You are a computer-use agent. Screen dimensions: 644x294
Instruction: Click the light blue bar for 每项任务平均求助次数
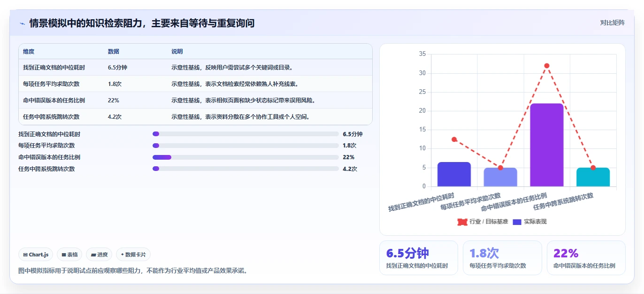[500, 177]
